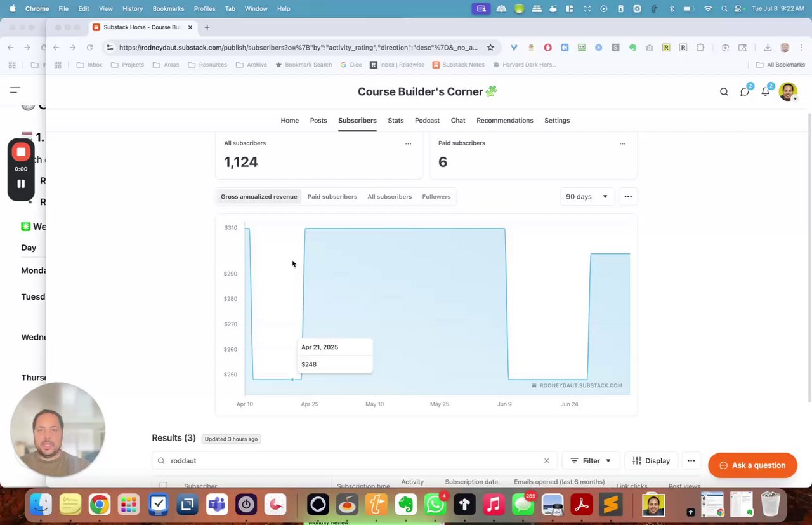Open the Paid subscribers card options menu
This screenshot has width=812, height=525.
[x=622, y=143]
